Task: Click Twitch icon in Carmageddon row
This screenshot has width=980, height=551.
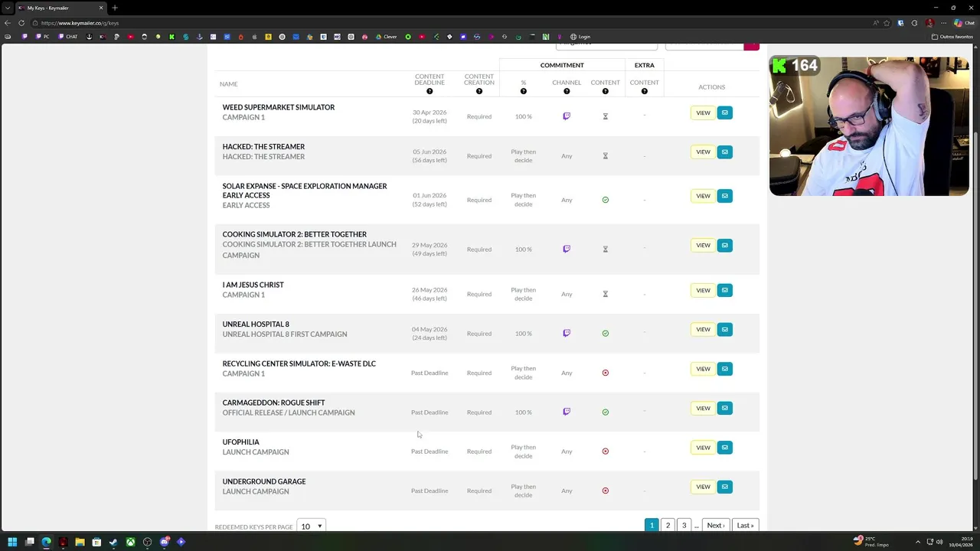Action: 567,412
